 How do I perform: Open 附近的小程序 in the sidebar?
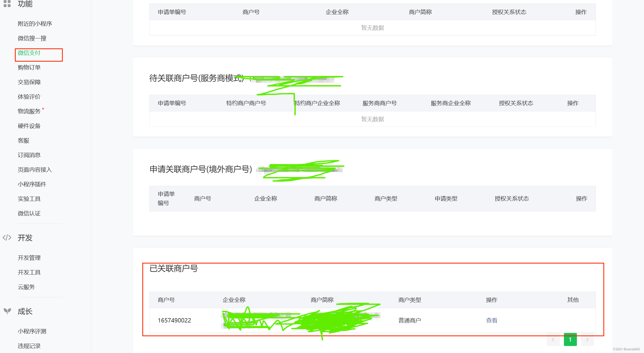pyautogui.click(x=35, y=24)
